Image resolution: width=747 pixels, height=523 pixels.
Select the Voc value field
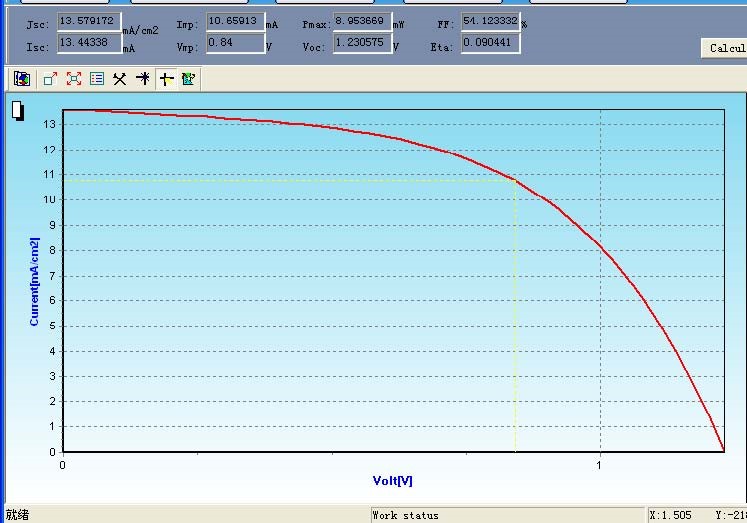pos(361,42)
